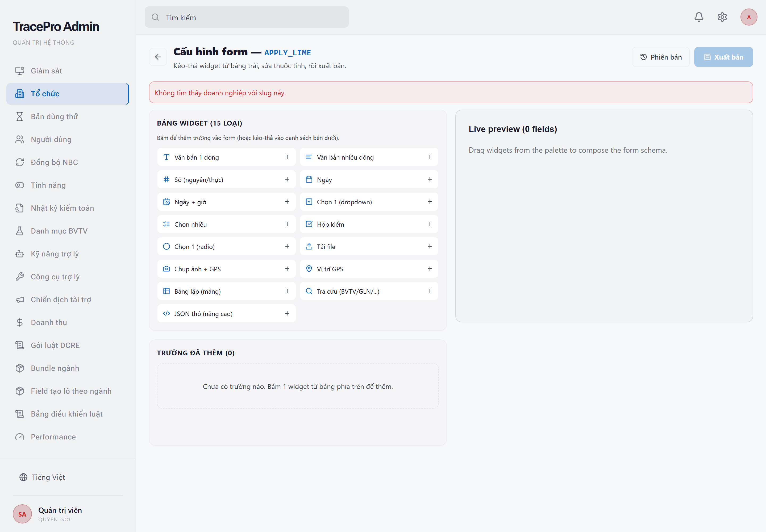Open 'Giám sát' in the sidebar
The width and height of the screenshot is (766, 532).
pos(68,71)
